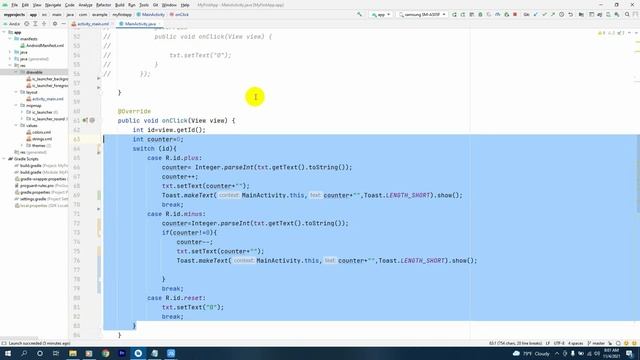This screenshot has width=640, height=360.
Task: Collapse the Gradle Scripts node
Action: (x=4, y=159)
